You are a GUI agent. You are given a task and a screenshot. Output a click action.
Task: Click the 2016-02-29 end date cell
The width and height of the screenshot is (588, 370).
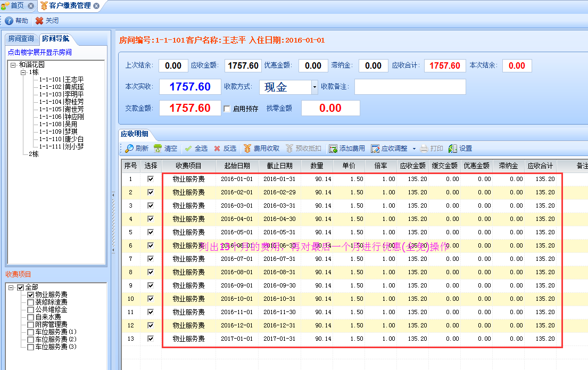280,193
